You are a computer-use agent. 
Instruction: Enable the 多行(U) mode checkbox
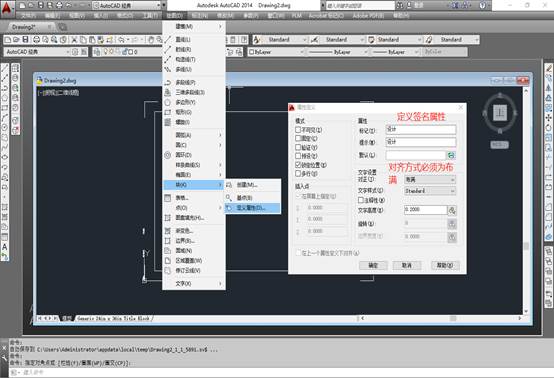[x=298, y=173]
